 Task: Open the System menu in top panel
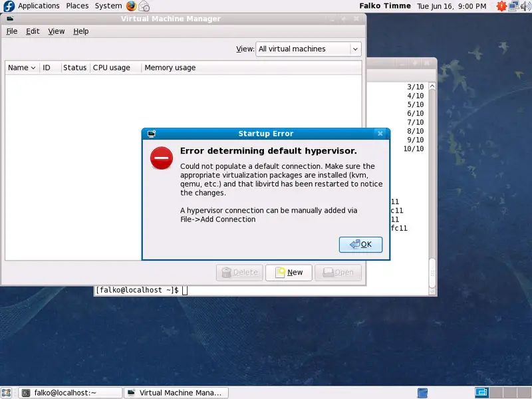[x=108, y=6]
